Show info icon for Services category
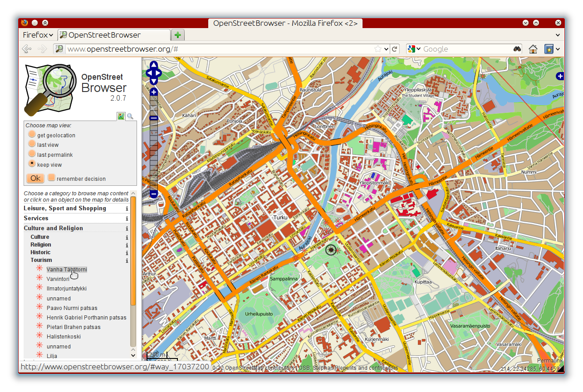The width and height of the screenshot is (583, 392). point(127,218)
